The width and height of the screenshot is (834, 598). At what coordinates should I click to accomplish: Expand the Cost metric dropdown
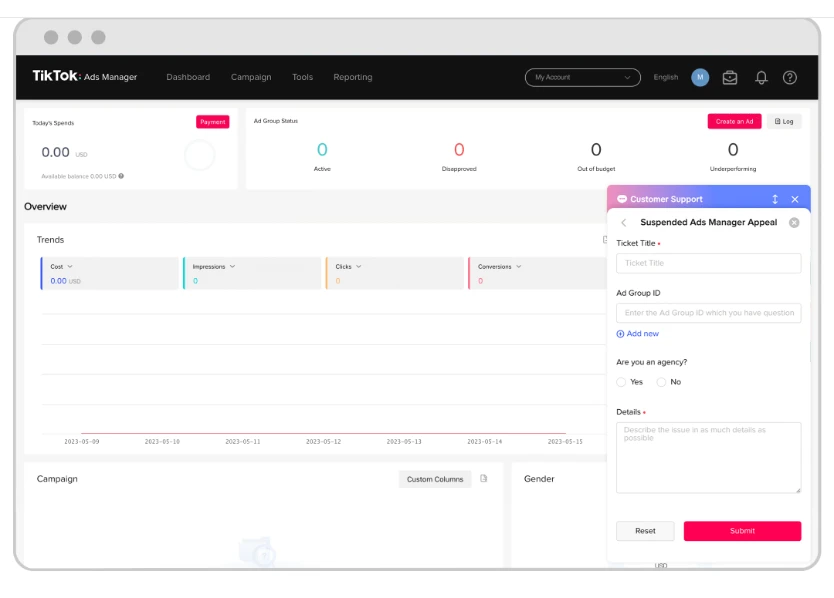(70, 267)
